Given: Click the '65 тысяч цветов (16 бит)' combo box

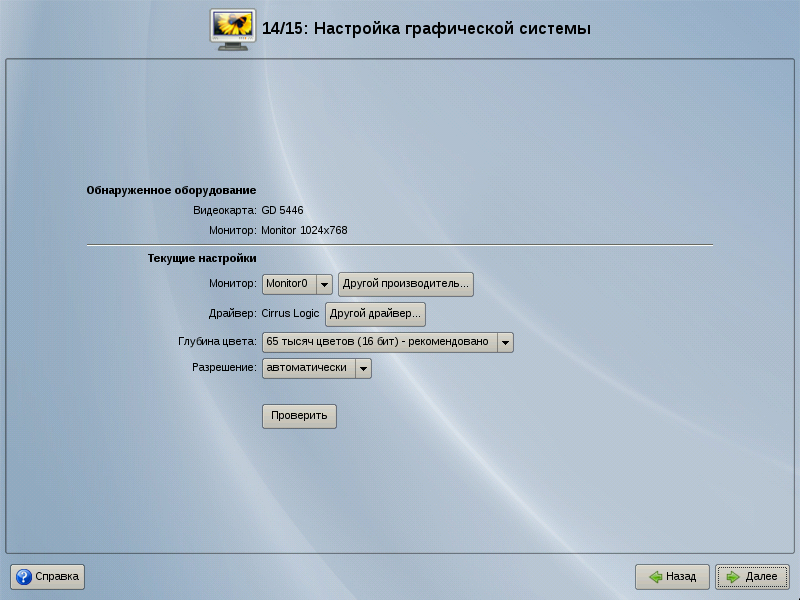Looking at the screenshot, I should coord(378,343).
